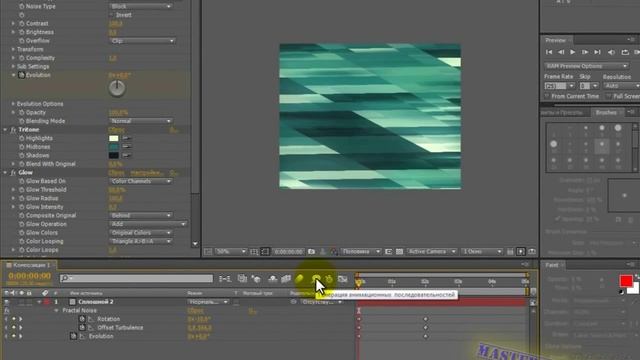
Task: Open the Composite Original dropdown
Action: pos(141,216)
